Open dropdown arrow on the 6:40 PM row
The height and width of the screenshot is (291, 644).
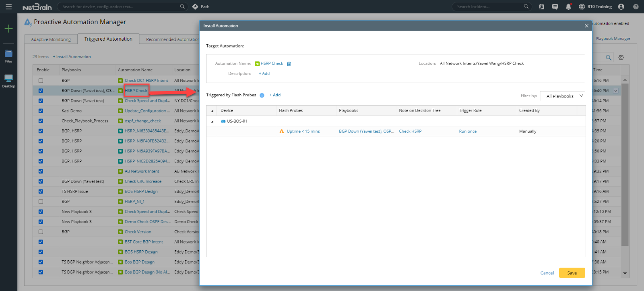616,91
